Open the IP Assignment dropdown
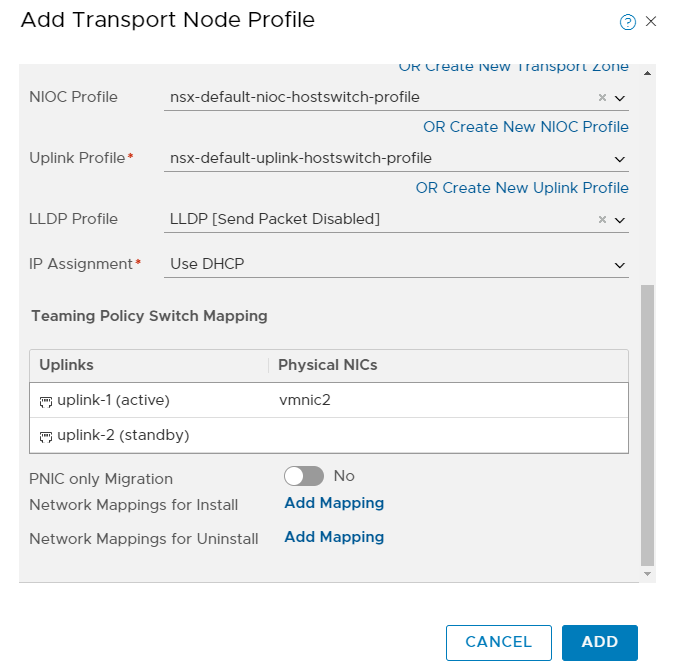 [x=620, y=265]
